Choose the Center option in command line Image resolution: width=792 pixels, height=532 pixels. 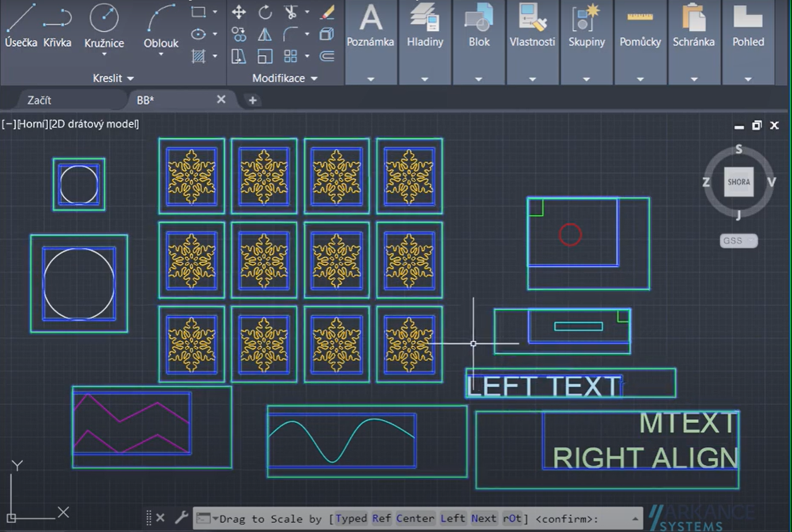pyautogui.click(x=415, y=518)
